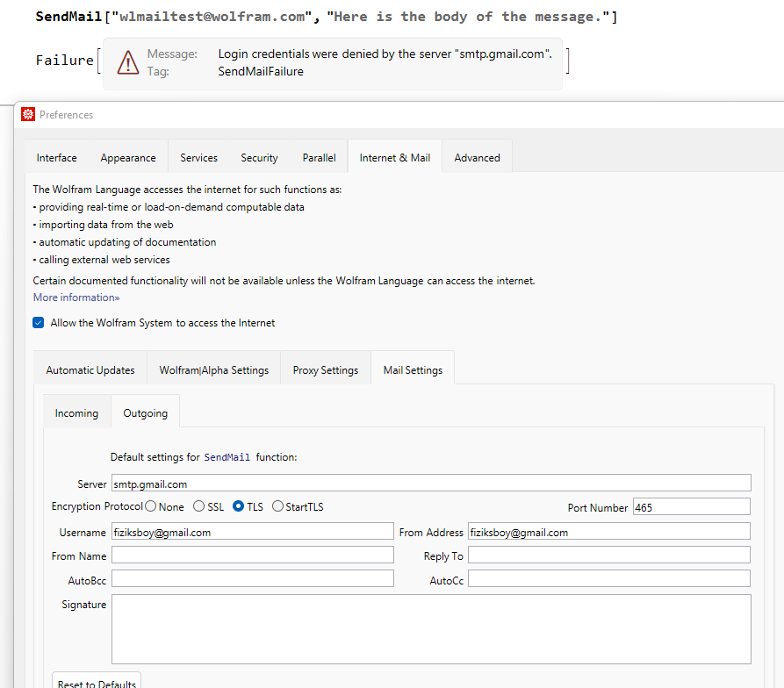Select the Mail Settings tab
Screen dimensions: 784x688
coord(413,370)
